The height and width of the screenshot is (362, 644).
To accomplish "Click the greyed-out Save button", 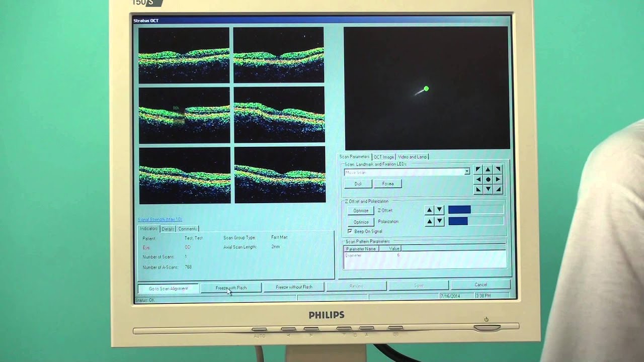I will point(419,285).
